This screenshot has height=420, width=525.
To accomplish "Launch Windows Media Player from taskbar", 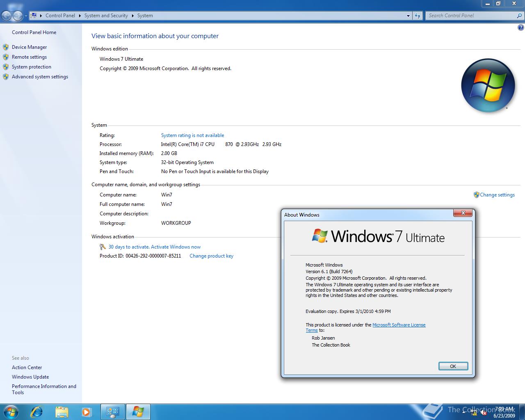I will click(x=87, y=412).
